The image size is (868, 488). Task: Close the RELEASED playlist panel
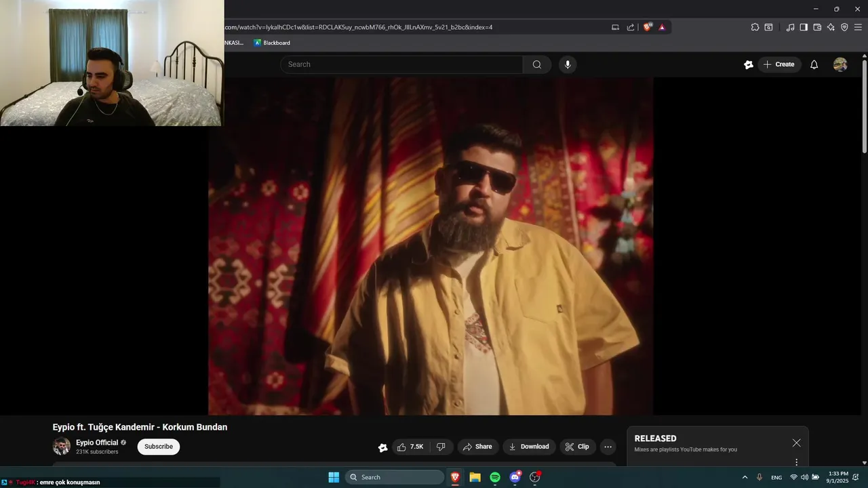click(796, 443)
